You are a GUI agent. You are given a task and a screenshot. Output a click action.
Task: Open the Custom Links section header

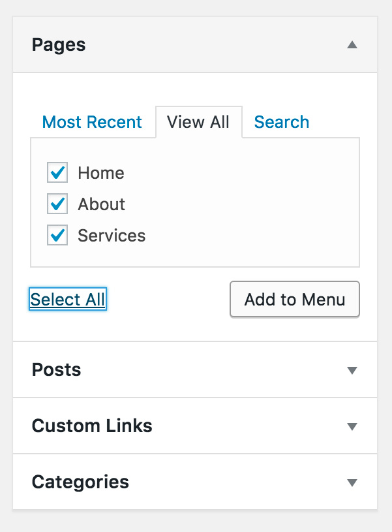[92, 426]
